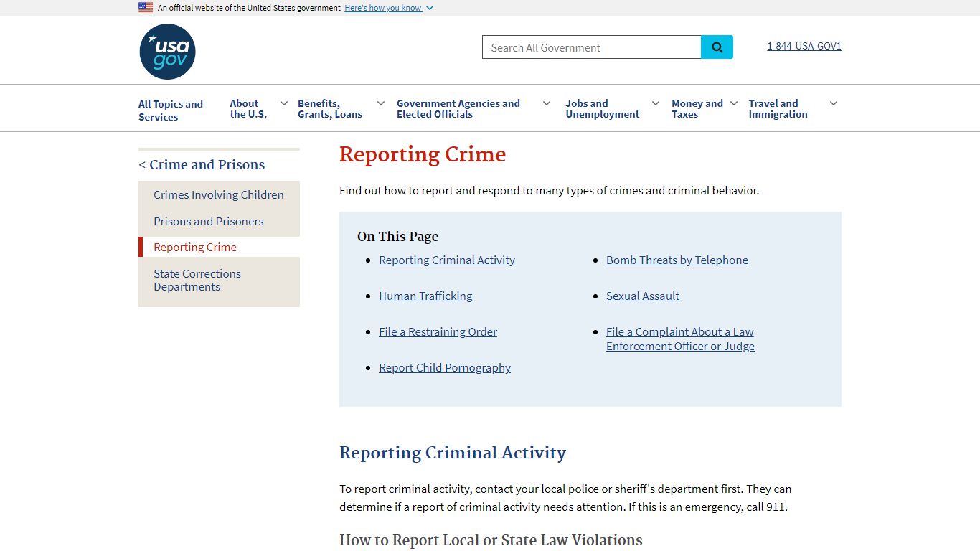Select Reporting Crime in sidebar
The image size is (980, 551).
click(195, 247)
